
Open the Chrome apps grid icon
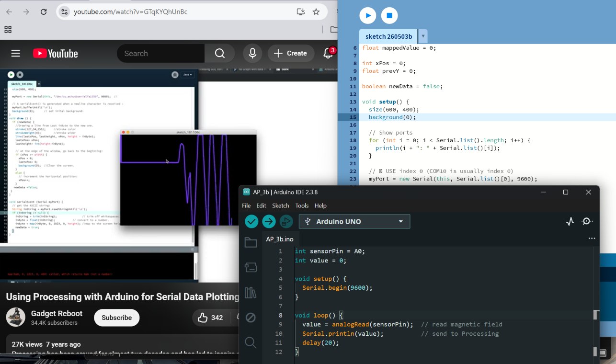pyautogui.click(x=8, y=30)
